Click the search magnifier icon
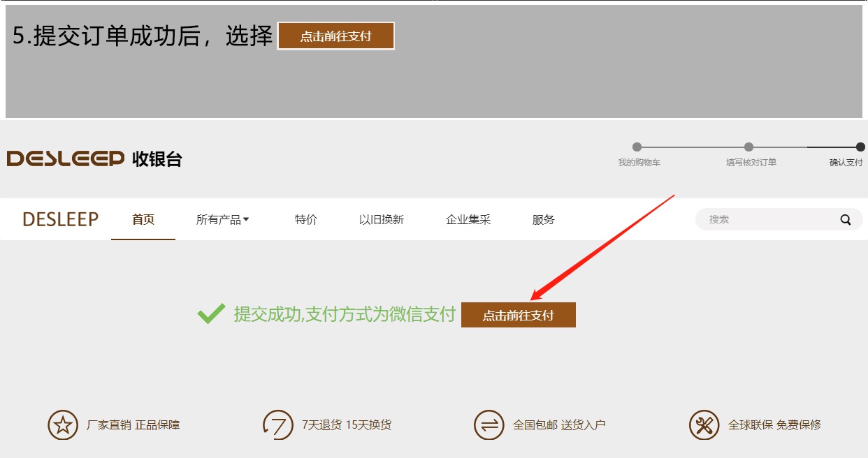 pos(846,220)
